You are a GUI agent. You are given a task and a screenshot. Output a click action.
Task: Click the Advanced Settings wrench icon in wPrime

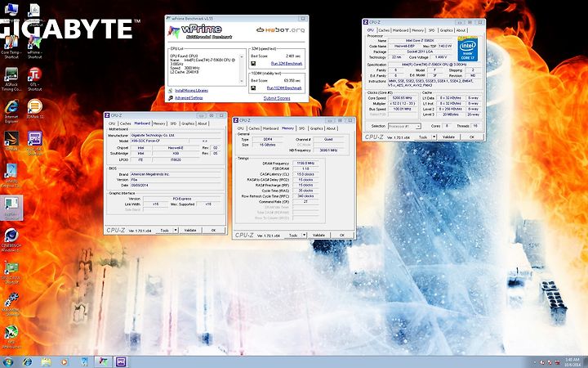pos(171,98)
